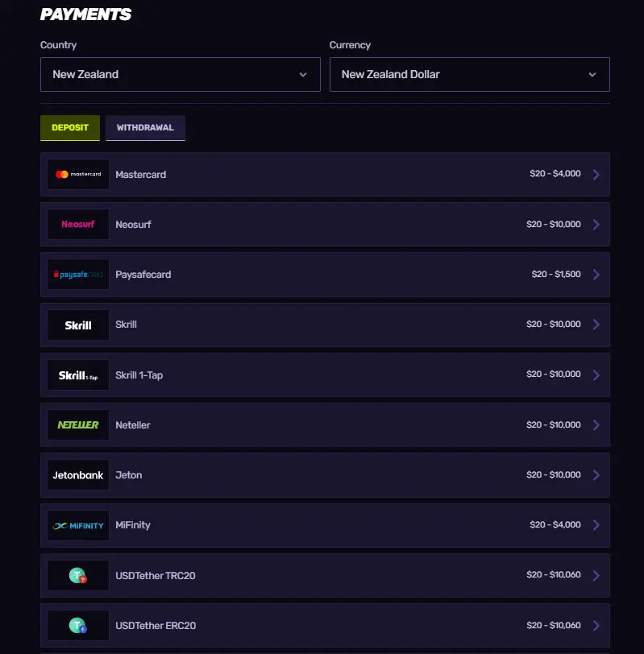
Task: Click the Skrill logo icon
Action: pyautogui.click(x=77, y=325)
